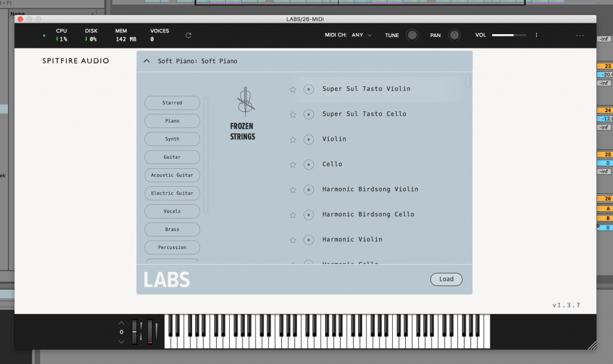The width and height of the screenshot is (613, 364).
Task: Star the Harmonic Birdsong Violin preset
Action: coord(293,190)
